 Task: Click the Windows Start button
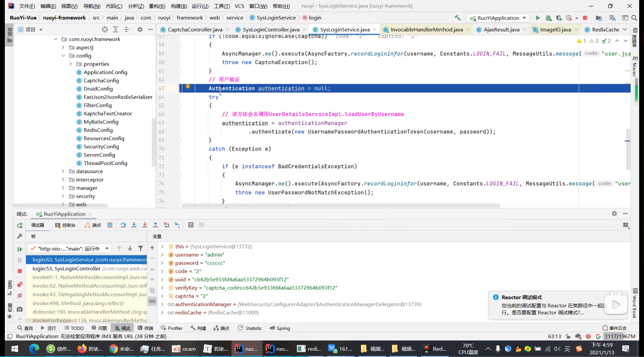(x=15, y=348)
